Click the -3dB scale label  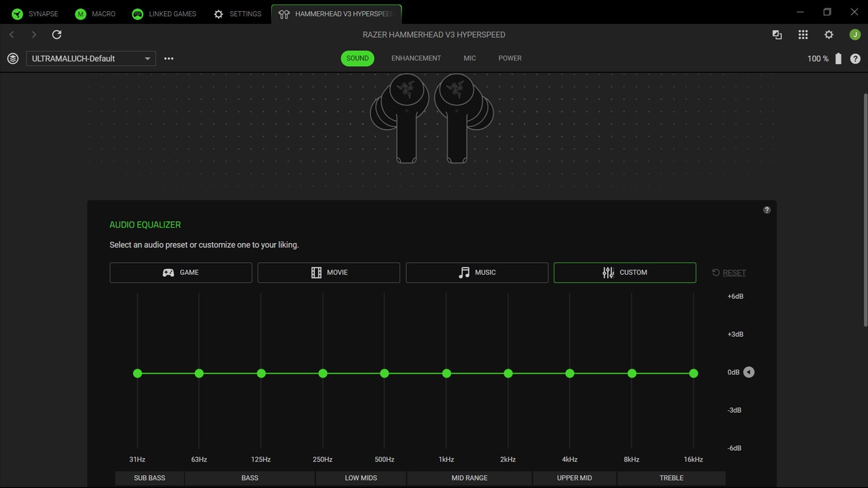pyautogui.click(x=735, y=410)
